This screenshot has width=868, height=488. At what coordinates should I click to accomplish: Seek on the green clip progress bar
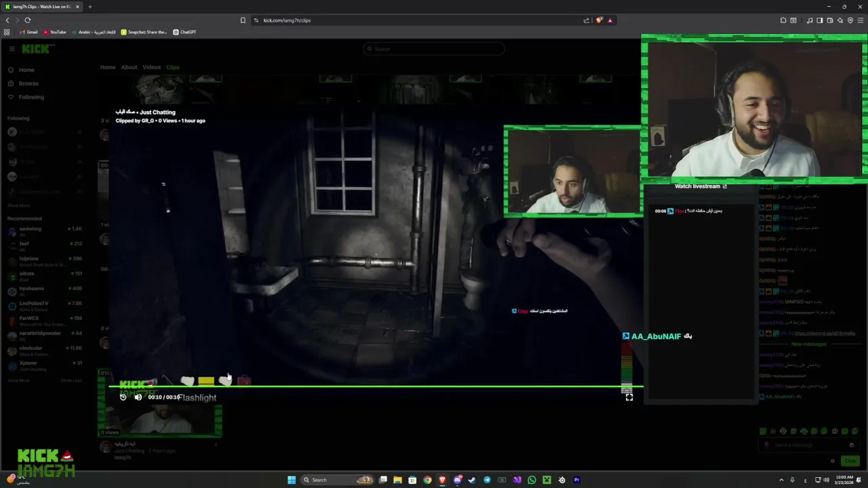pos(376,386)
